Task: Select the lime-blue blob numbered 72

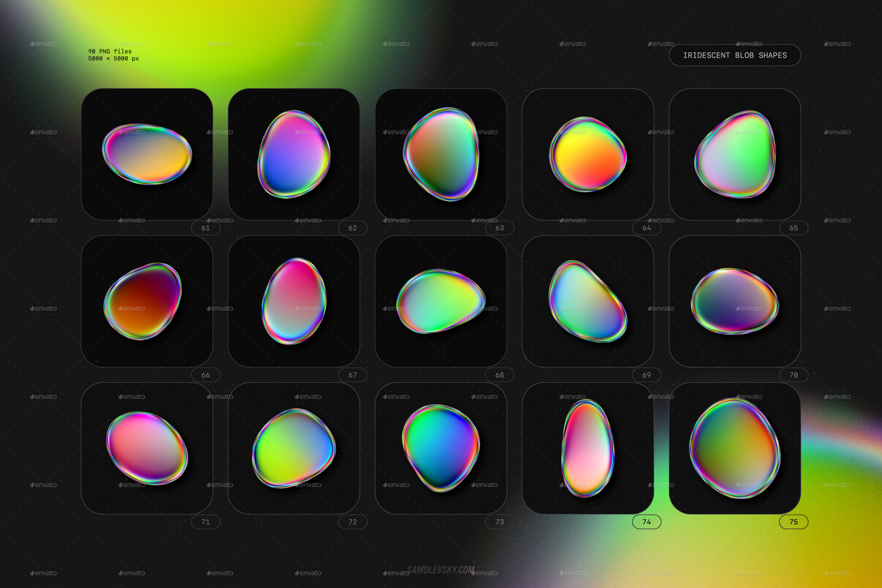Action: pos(294,448)
